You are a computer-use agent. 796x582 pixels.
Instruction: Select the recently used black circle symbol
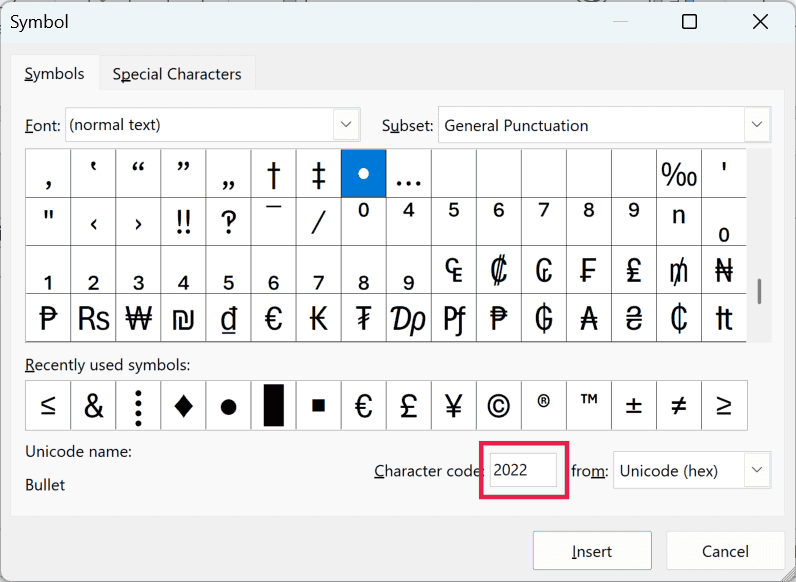(x=228, y=405)
